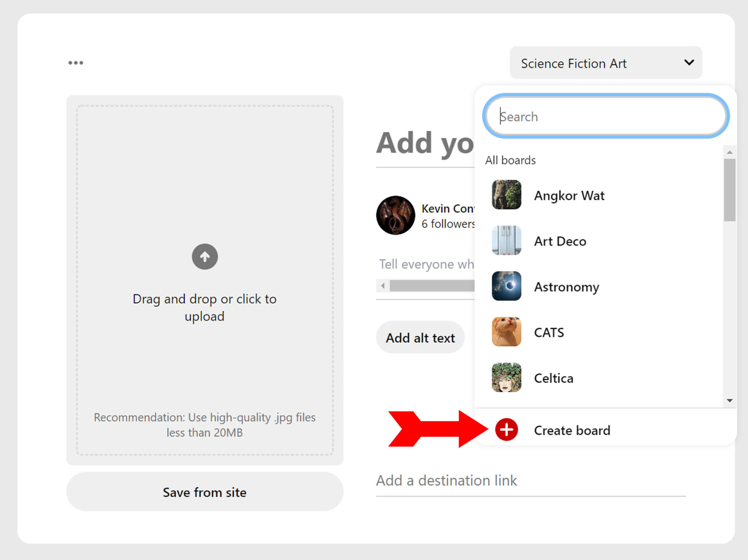Screen dimensions: 748x560
Task: Click the Save from site button
Action: (205, 492)
